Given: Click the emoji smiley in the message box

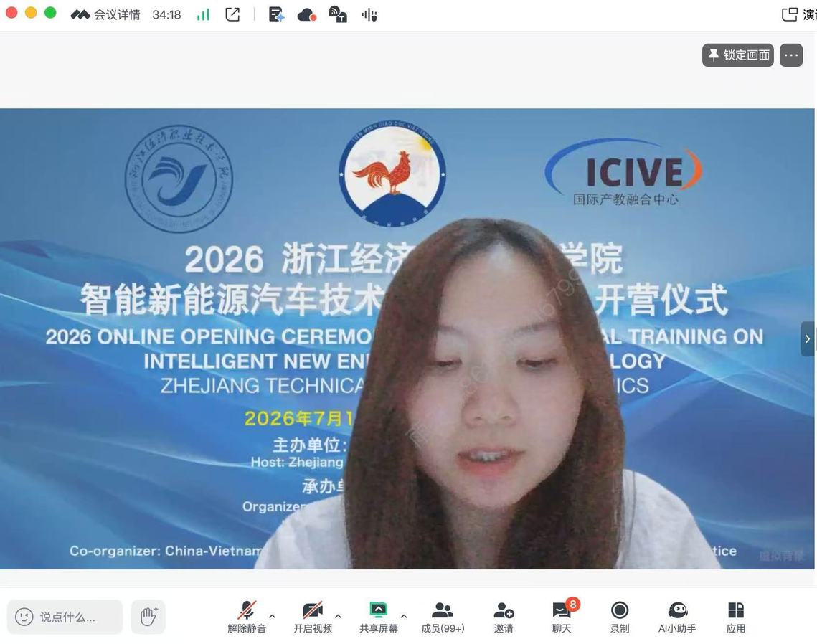Looking at the screenshot, I should point(24,617).
